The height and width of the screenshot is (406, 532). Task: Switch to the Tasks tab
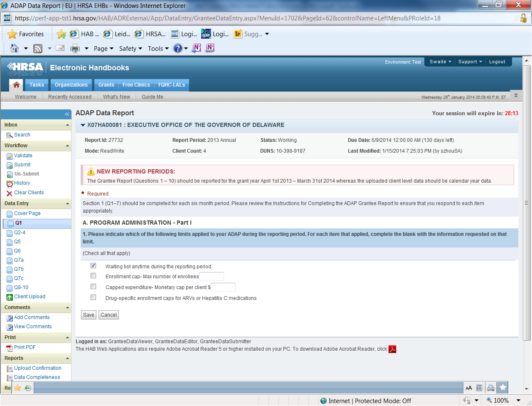[37, 85]
